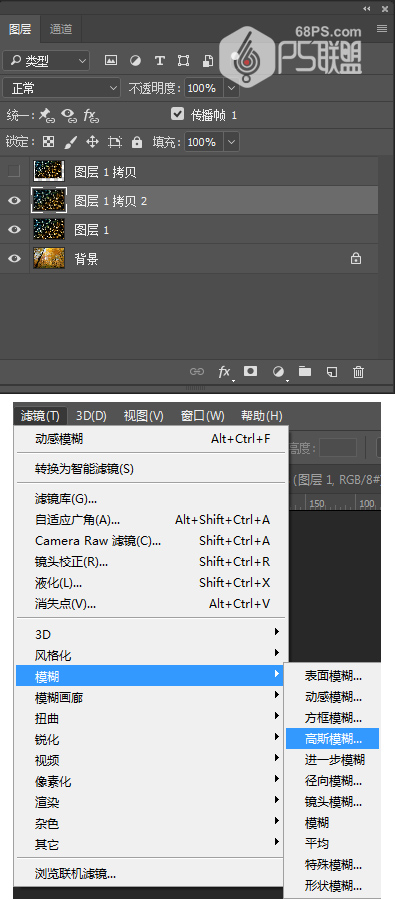The height and width of the screenshot is (900, 395).
Task: Collapse panel with double arrow icon
Action: [x=367, y=9]
